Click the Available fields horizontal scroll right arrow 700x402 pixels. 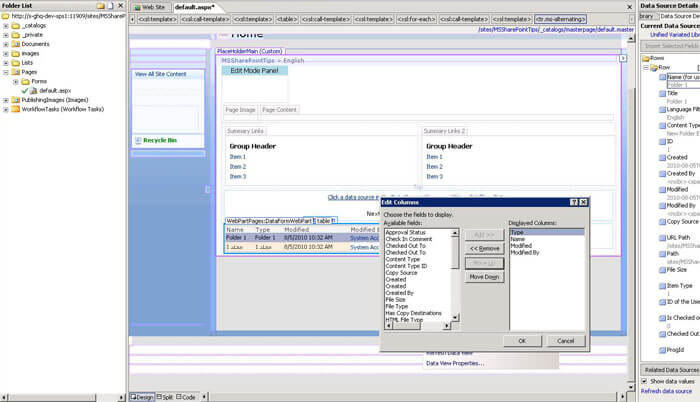point(446,326)
